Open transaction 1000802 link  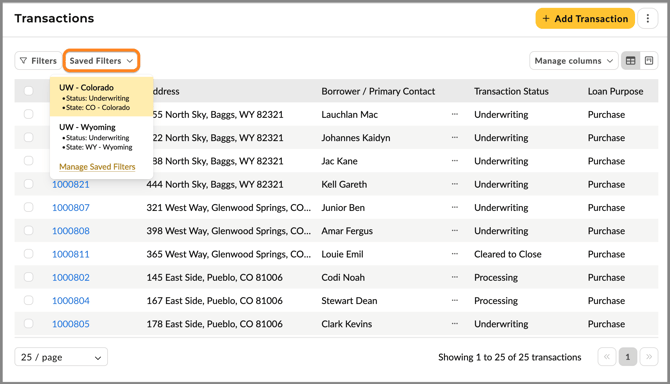[71, 278]
